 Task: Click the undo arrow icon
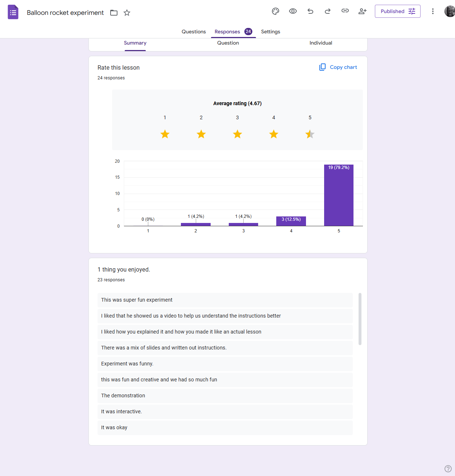click(310, 11)
